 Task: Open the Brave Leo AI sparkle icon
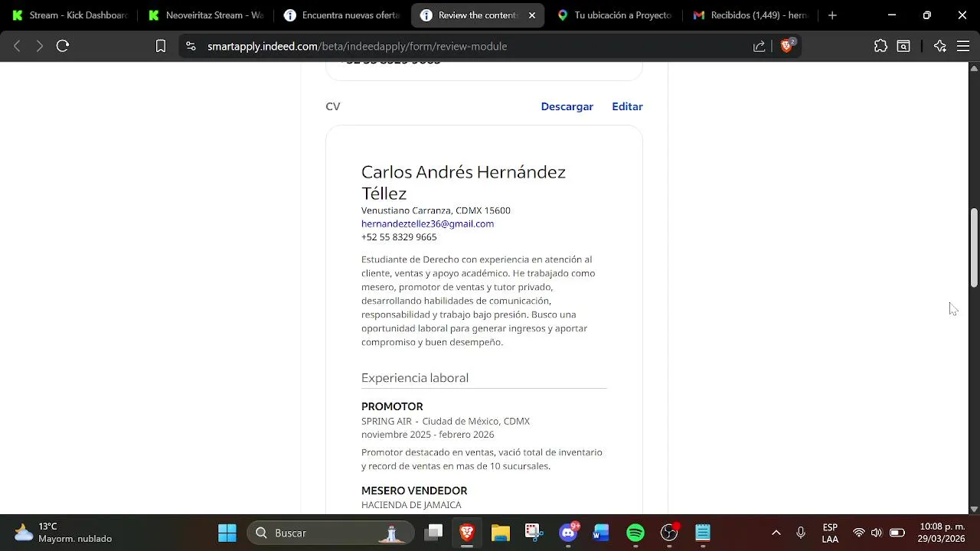point(940,46)
